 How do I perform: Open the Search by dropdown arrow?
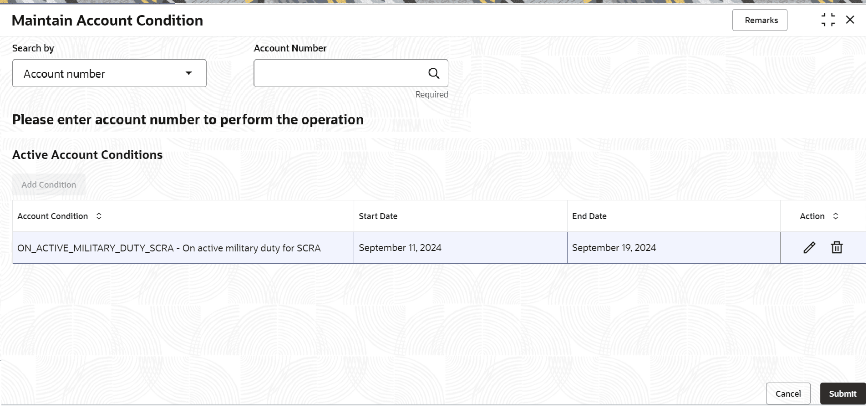tap(188, 73)
